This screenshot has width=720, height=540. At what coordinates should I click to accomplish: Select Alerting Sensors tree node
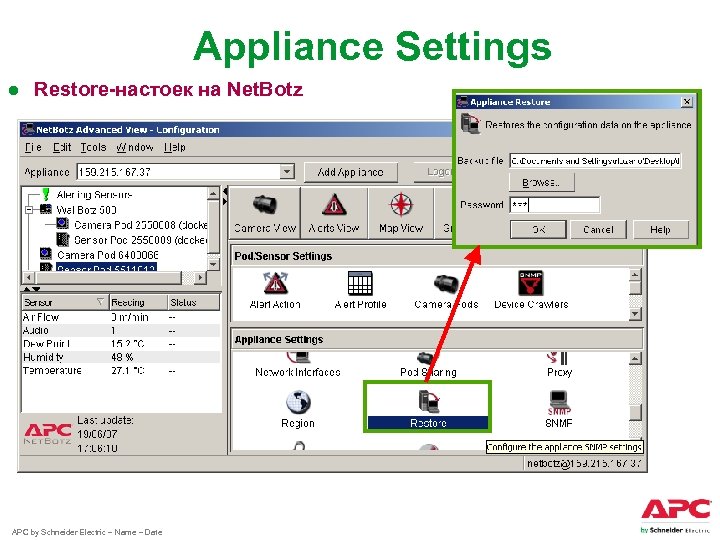[94, 195]
